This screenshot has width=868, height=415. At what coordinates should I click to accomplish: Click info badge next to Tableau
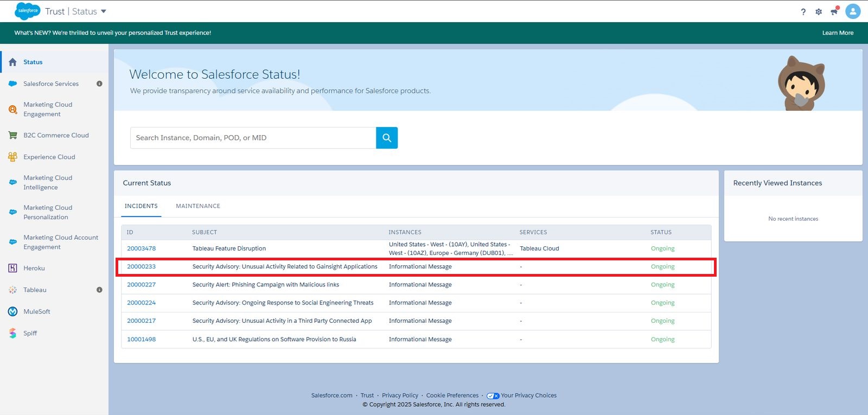click(x=99, y=290)
